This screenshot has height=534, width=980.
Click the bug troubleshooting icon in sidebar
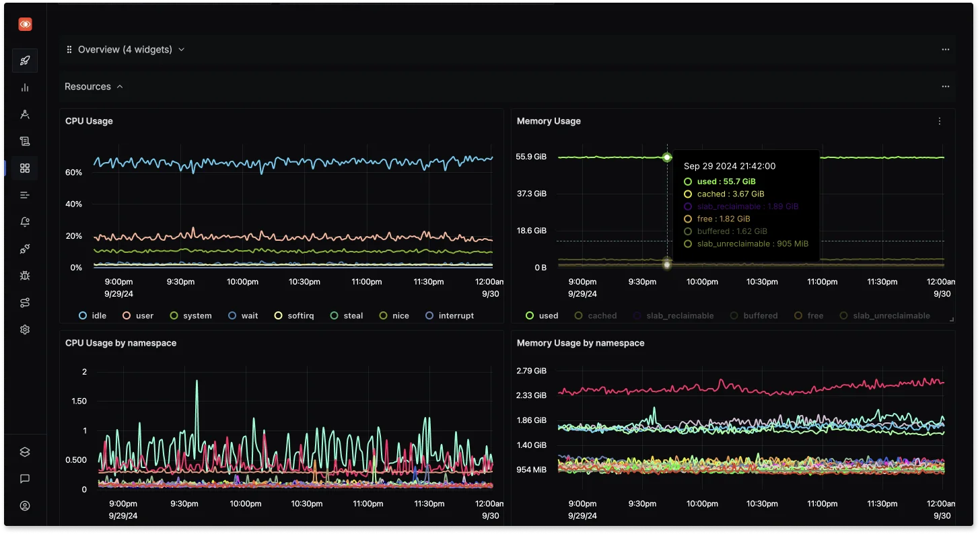tap(24, 276)
